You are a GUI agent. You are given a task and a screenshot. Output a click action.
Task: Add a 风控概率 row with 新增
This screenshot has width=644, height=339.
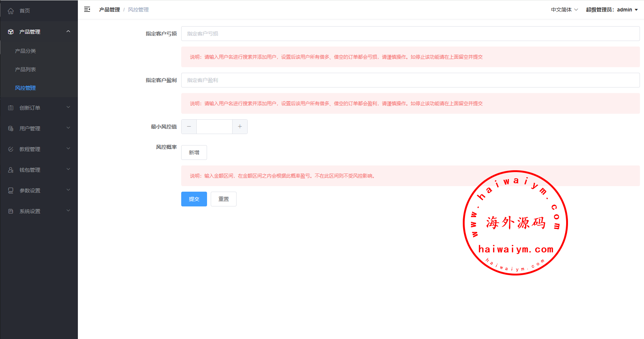click(194, 153)
